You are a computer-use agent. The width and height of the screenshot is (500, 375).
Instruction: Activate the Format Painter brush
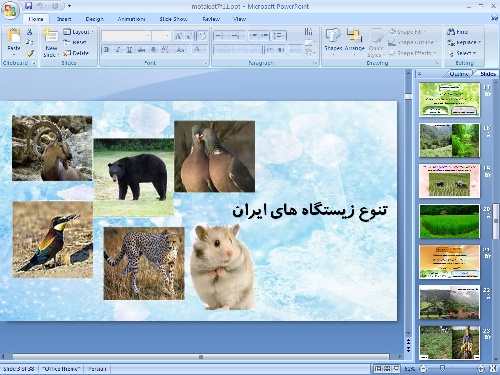point(30,53)
